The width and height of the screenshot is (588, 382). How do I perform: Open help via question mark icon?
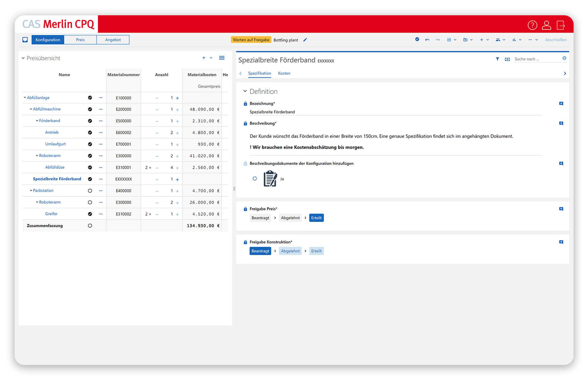coord(532,25)
